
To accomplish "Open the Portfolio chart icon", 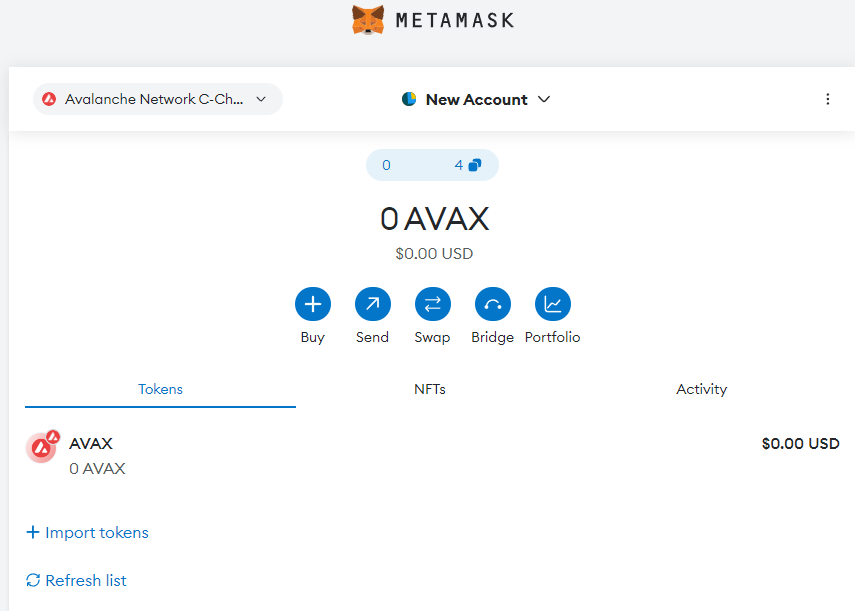I will [553, 304].
